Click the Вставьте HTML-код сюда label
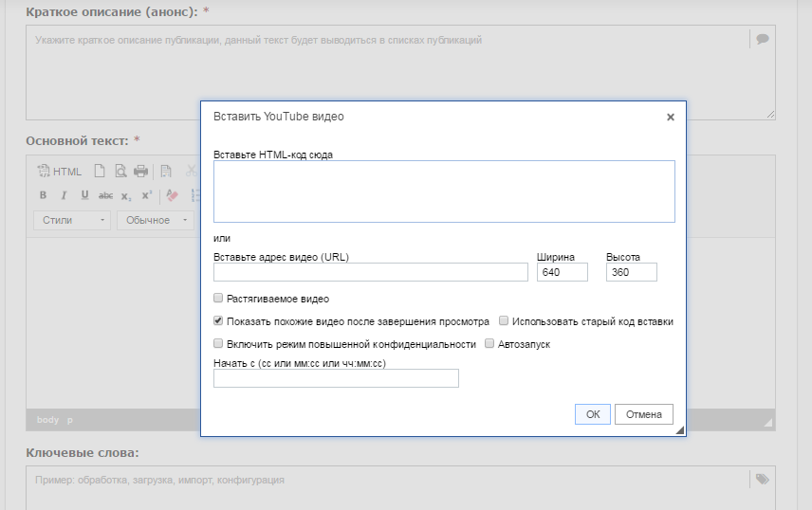The width and height of the screenshot is (812, 510). click(x=273, y=155)
